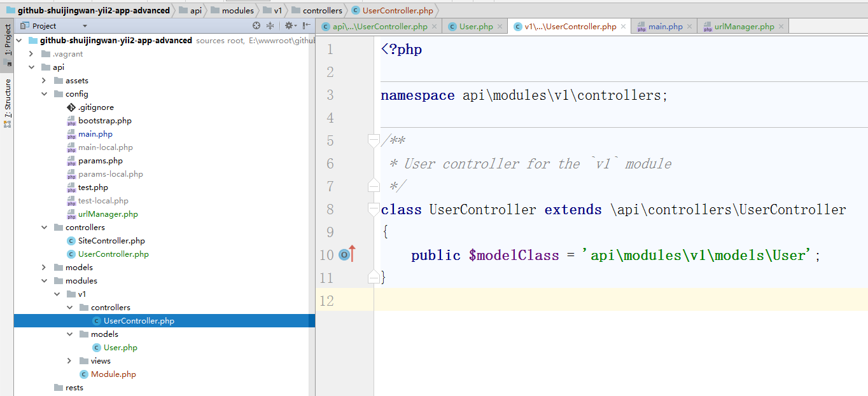Collapse the config folder
The image size is (868, 396).
pos(44,94)
